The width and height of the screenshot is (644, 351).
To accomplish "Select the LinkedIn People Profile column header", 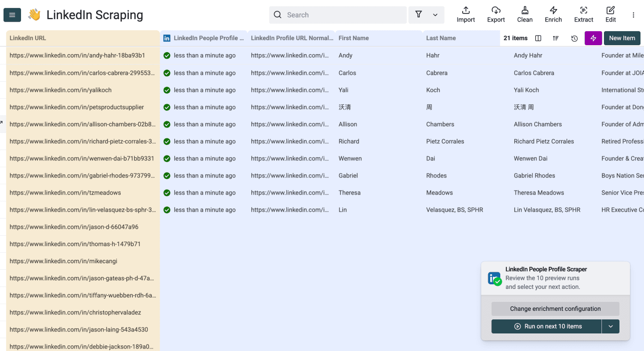I will [x=204, y=38].
